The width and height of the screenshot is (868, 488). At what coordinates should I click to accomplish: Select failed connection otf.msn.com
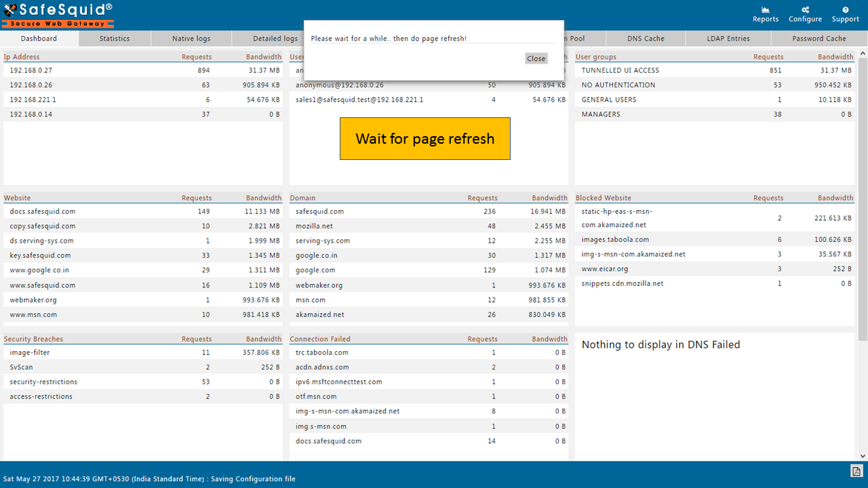[x=429, y=396]
